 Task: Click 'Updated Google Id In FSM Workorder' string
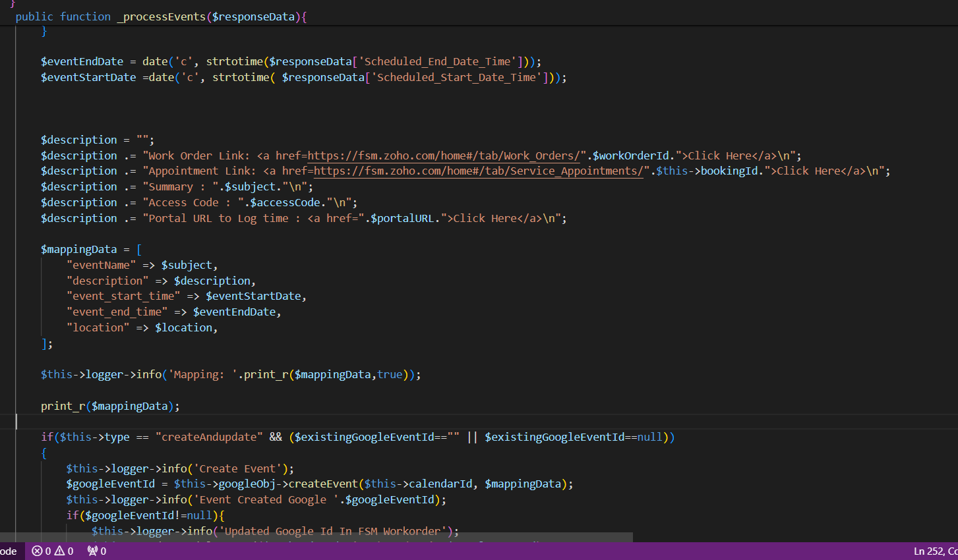[x=332, y=531]
